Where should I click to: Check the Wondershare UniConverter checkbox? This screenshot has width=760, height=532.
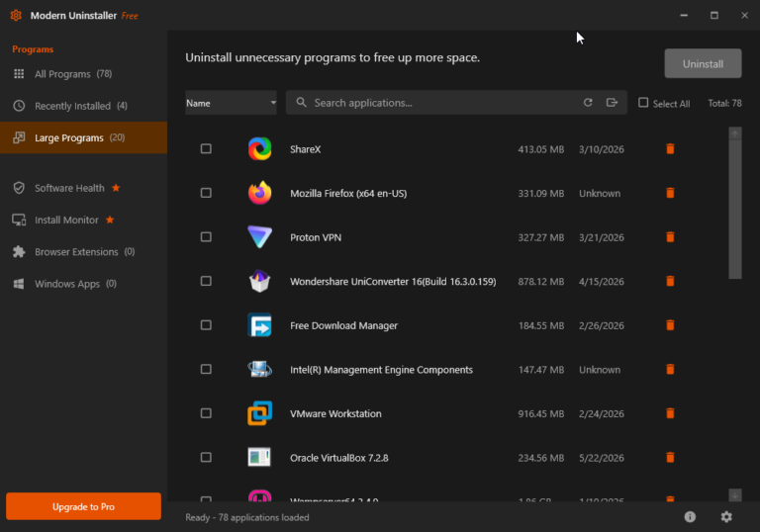point(206,281)
